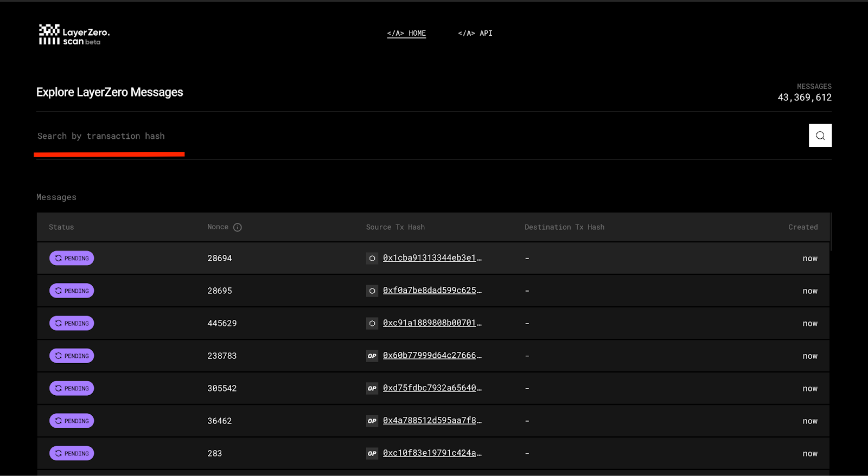Open source tx 0xd75fdbc7932a65640
868x476 pixels.
[432, 388]
